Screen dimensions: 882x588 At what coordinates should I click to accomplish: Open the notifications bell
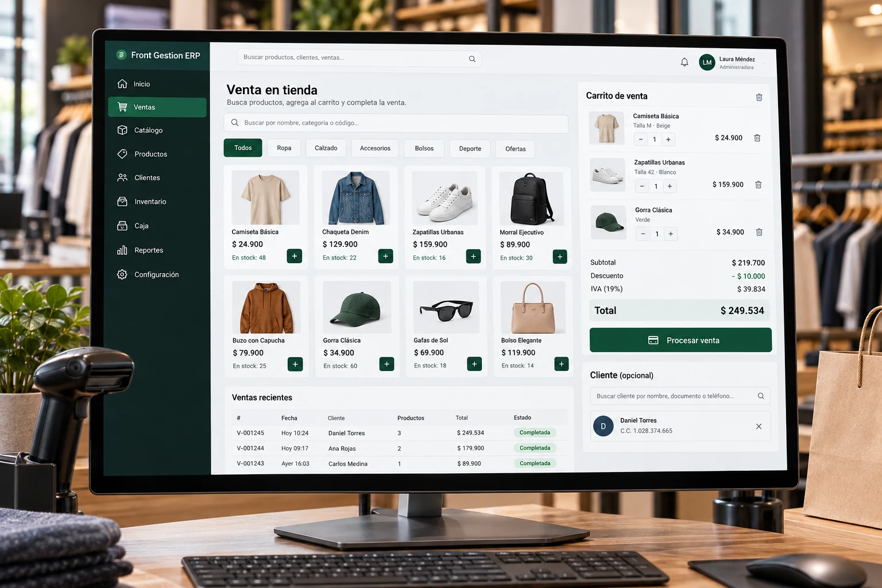(684, 62)
